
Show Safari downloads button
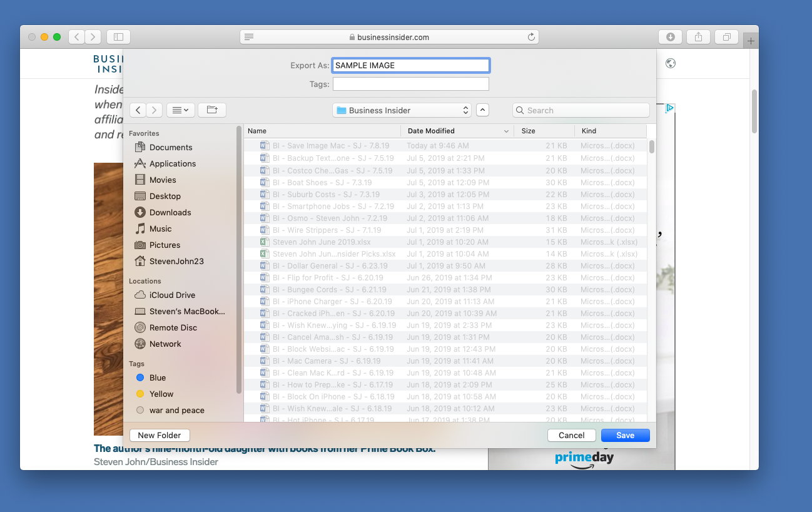click(670, 37)
